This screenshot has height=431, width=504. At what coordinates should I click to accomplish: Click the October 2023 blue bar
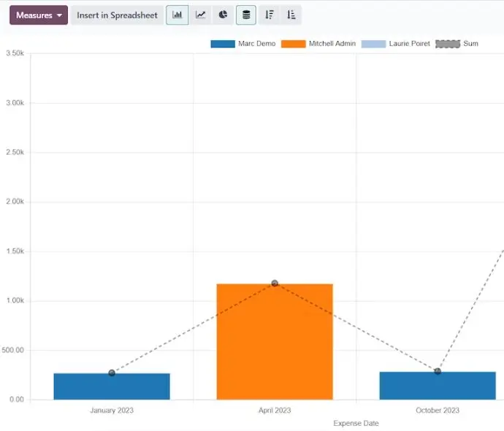438,386
